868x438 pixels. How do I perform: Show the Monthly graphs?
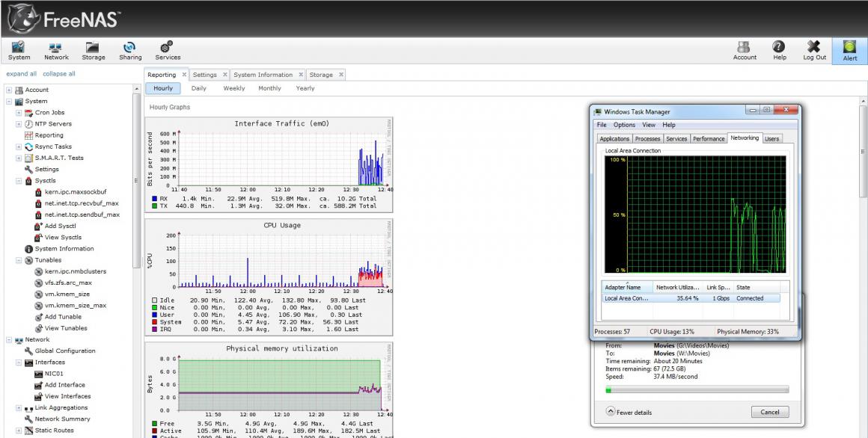[269, 88]
